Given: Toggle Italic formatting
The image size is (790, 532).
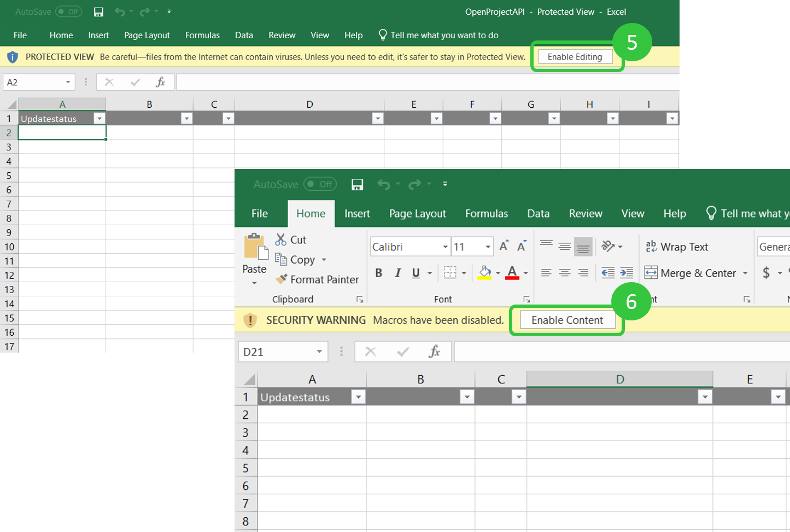Looking at the screenshot, I should (397, 273).
